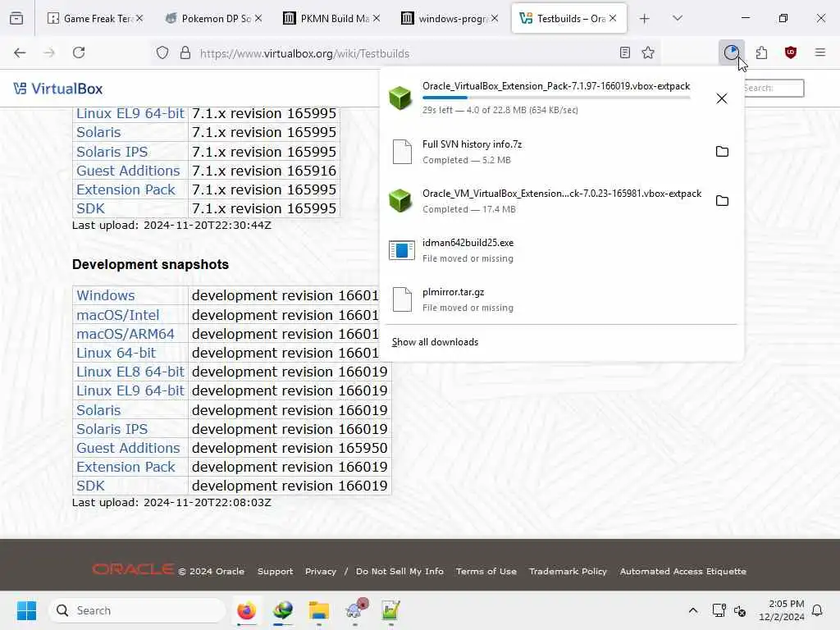Show hidden system tray icons
The width and height of the screenshot is (840, 630).
(x=692, y=610)
